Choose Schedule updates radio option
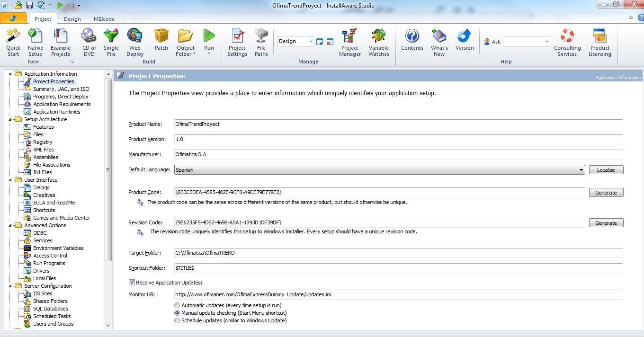The height and width of the screenshot is (337, 644). click(178, 320)
